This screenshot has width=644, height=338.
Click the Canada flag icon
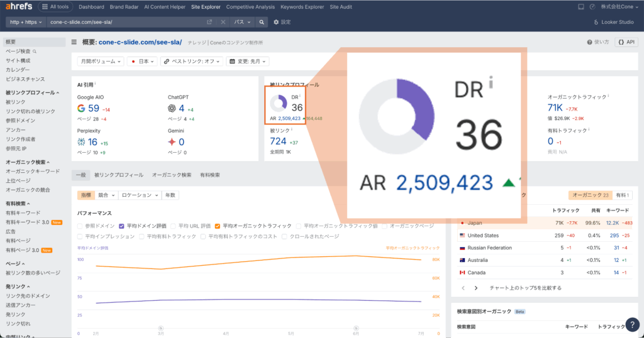pyautogui.click(x=462, y=273)
